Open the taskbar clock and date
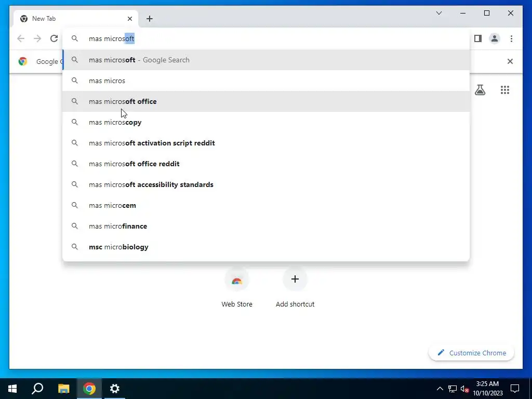The image size is (532, 399). 487,389
